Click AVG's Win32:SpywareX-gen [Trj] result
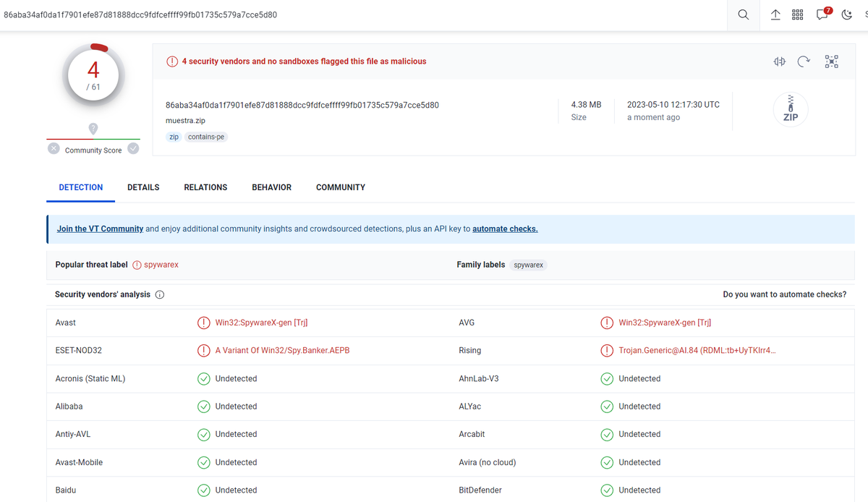 click(665, 323)
